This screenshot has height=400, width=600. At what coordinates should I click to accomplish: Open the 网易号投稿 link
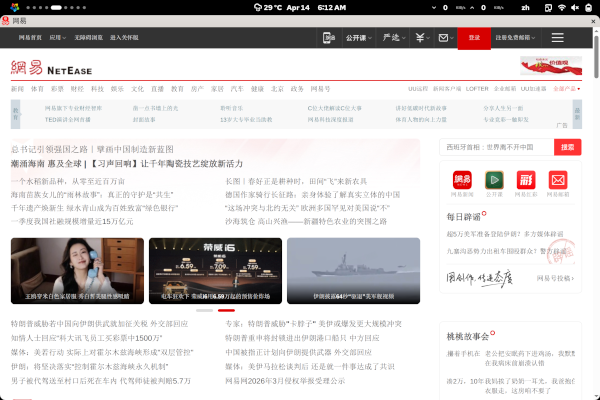click(555, 278)
